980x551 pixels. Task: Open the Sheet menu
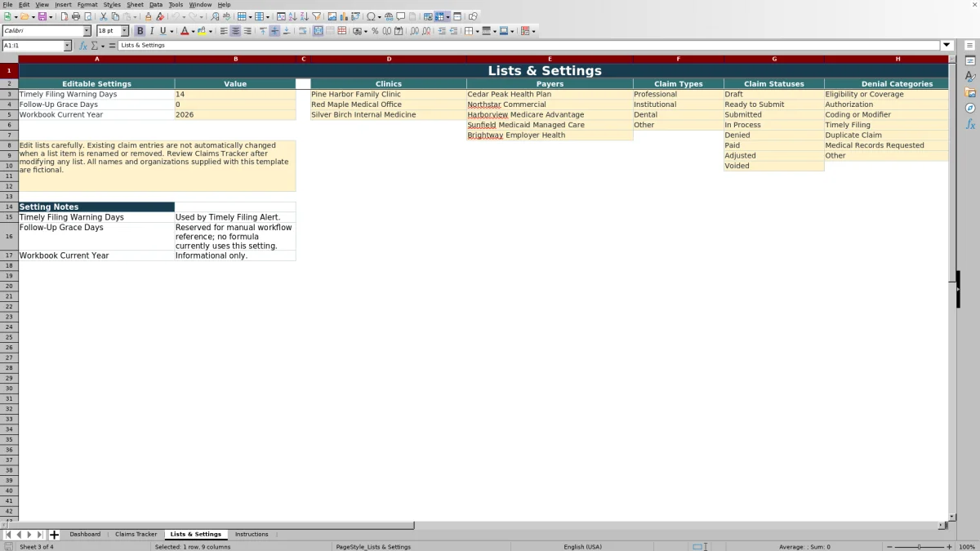(x=135, y=5)
